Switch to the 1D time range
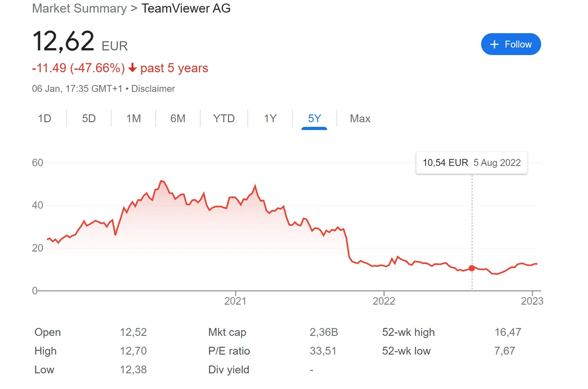588x389 pixels. tap(44, 118)
